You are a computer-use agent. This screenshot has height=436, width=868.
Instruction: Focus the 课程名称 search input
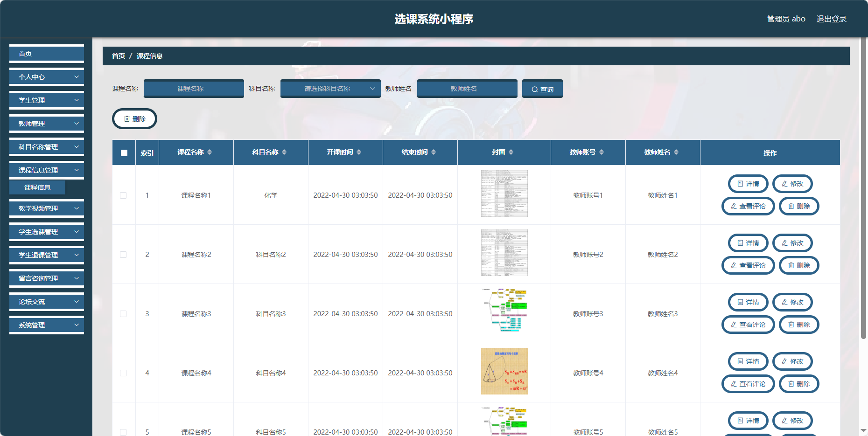(x=194, y=89)
